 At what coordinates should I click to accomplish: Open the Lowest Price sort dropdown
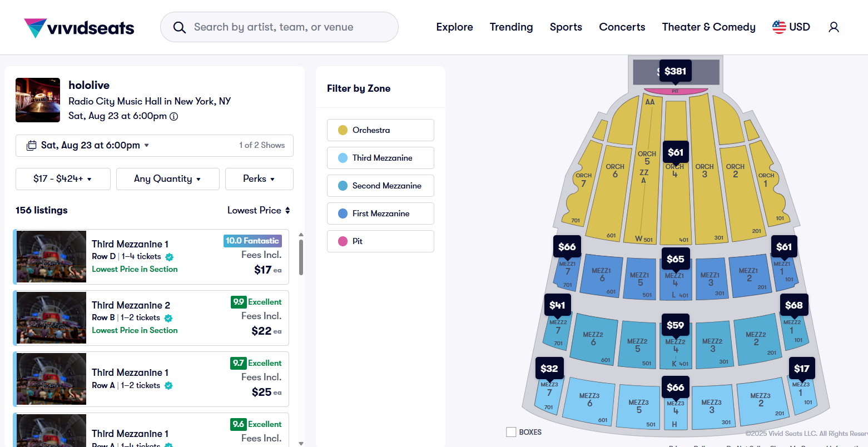coord(259,210)
